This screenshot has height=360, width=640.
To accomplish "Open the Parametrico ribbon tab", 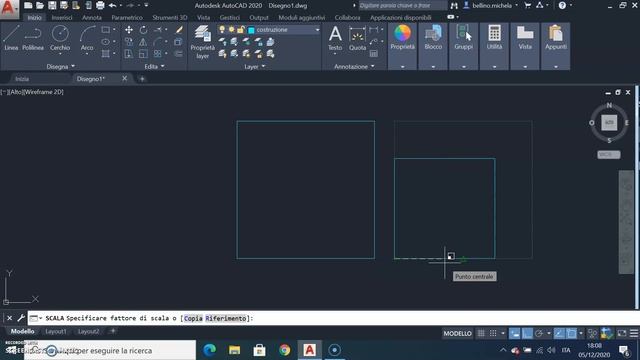I will tap(127, 18).
